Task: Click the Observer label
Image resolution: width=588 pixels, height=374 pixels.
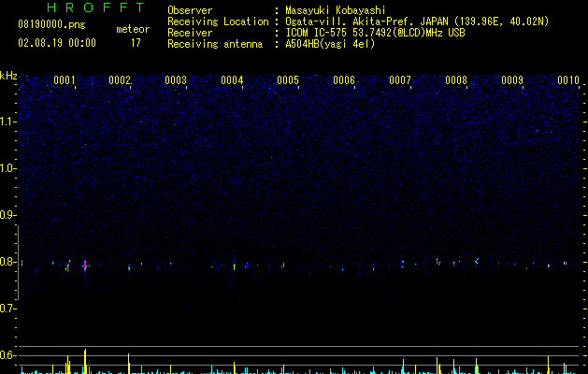Action: click(190, 10)
